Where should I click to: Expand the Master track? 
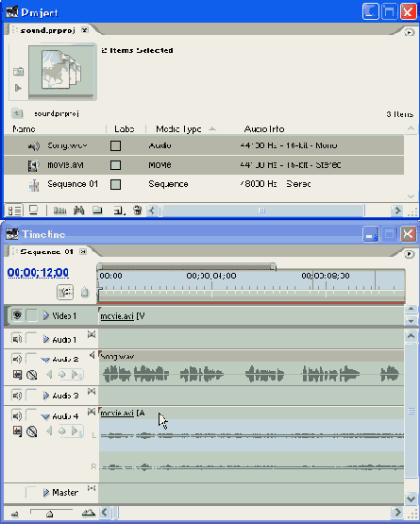pos(46,493)
